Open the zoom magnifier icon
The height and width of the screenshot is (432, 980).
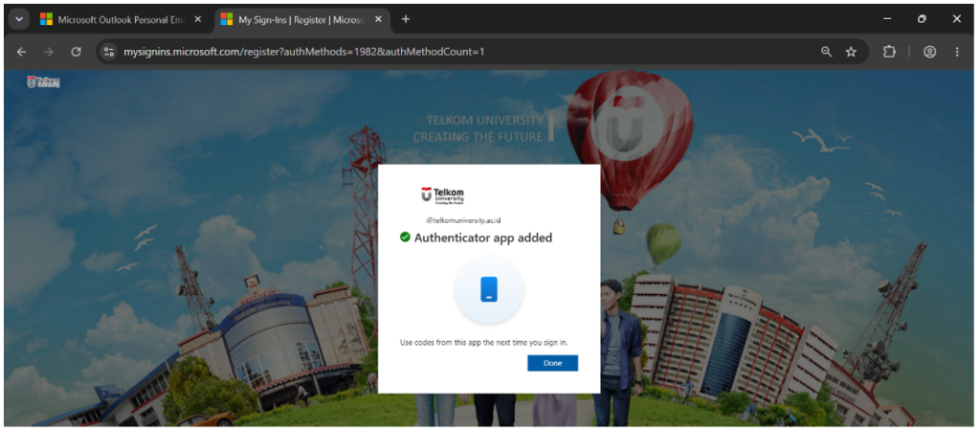(826, 52)
